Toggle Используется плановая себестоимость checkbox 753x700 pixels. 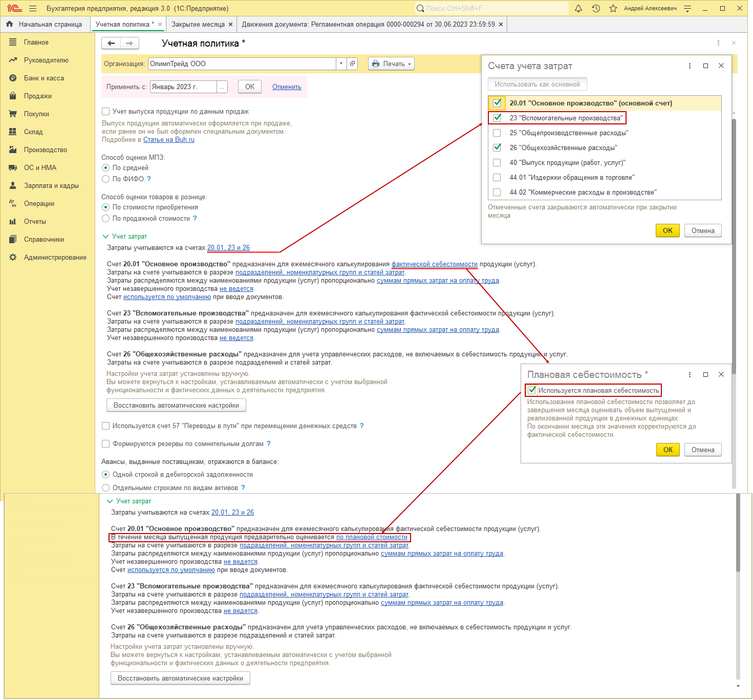(x=532, y=390)
